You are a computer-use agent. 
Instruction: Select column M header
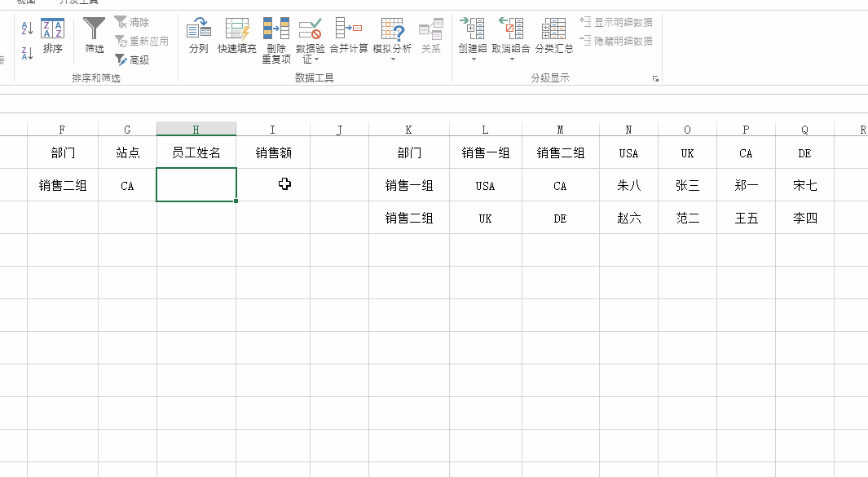point(561,129)
